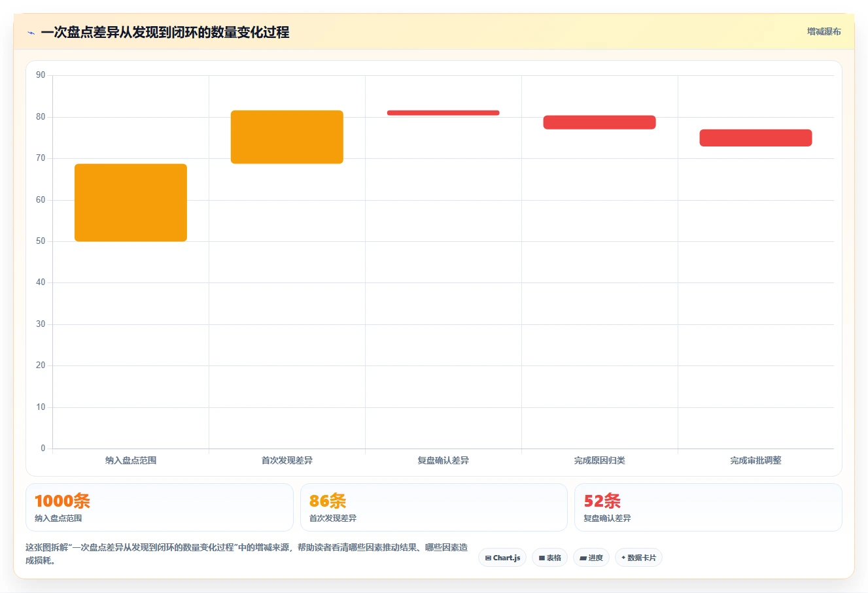Click the orange 纳入盘点范围 waterfall bar
The height and width of the screenshot is (593, 868).
(x=131, y=203)
